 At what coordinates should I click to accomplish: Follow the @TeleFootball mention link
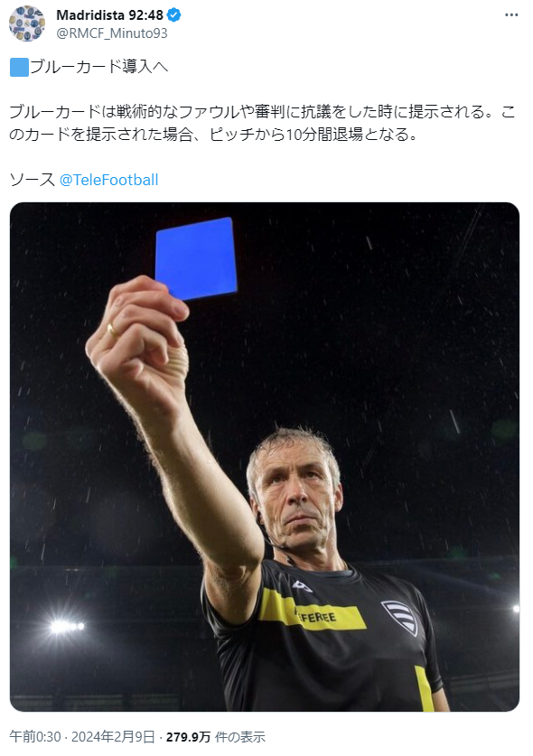(108, 180)
